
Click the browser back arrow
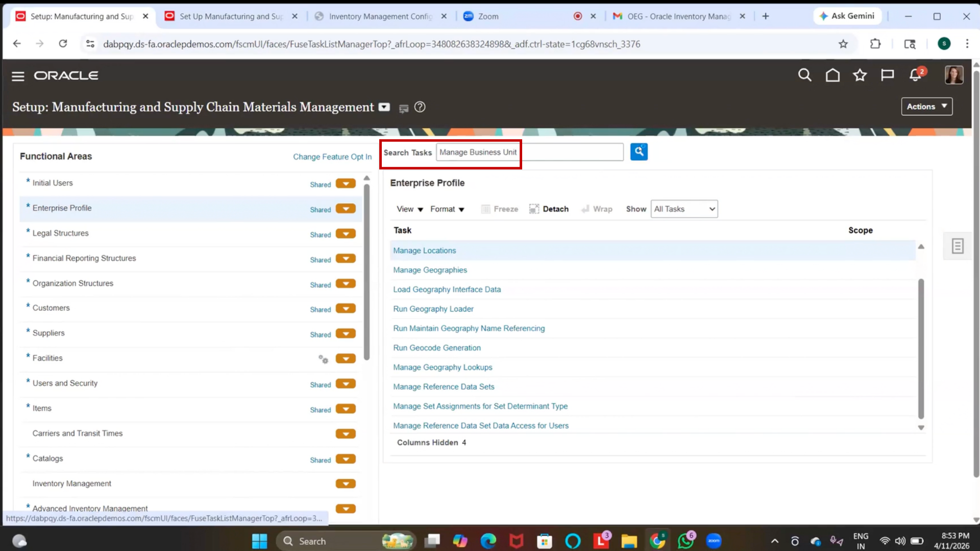click(17, 44)
